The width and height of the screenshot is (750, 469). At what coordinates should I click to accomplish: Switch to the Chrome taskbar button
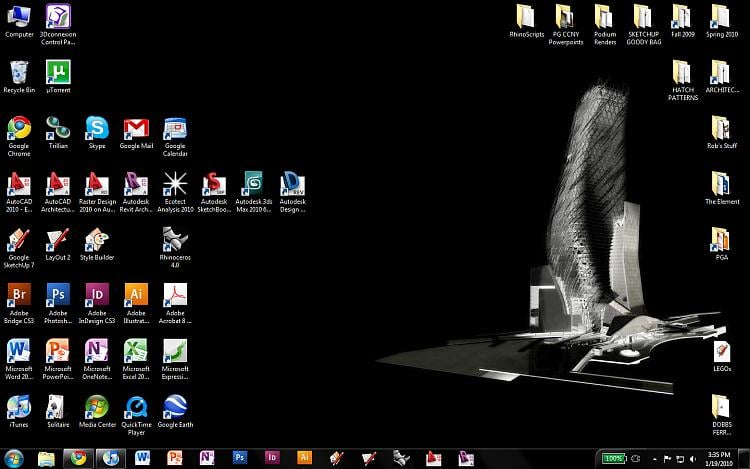click(78, 458)
